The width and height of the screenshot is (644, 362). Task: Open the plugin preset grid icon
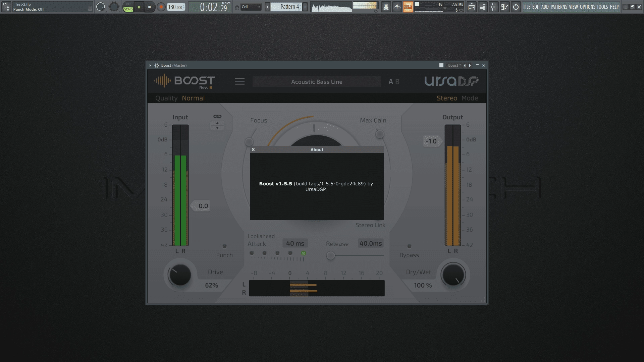441,65
